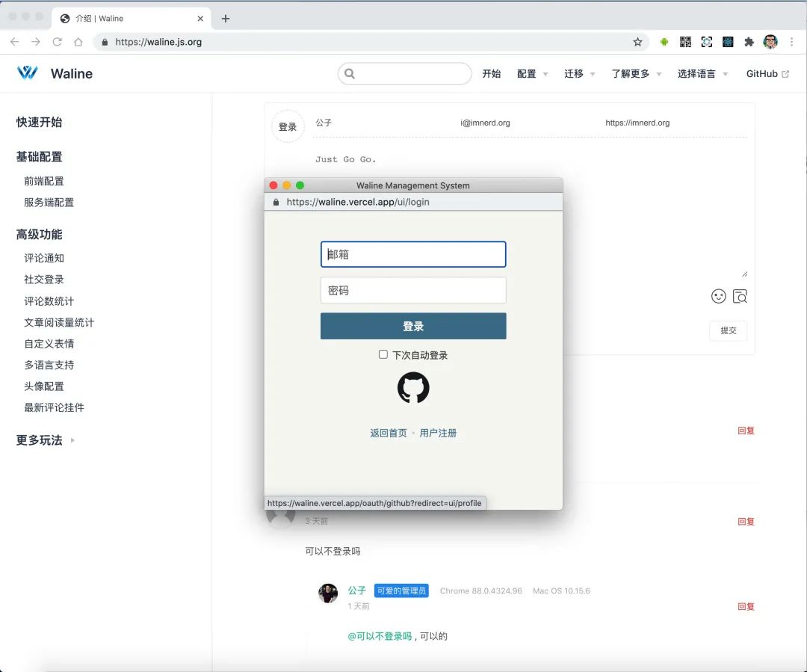Expand the 配置 dropdown menu

tap(532, 74)
